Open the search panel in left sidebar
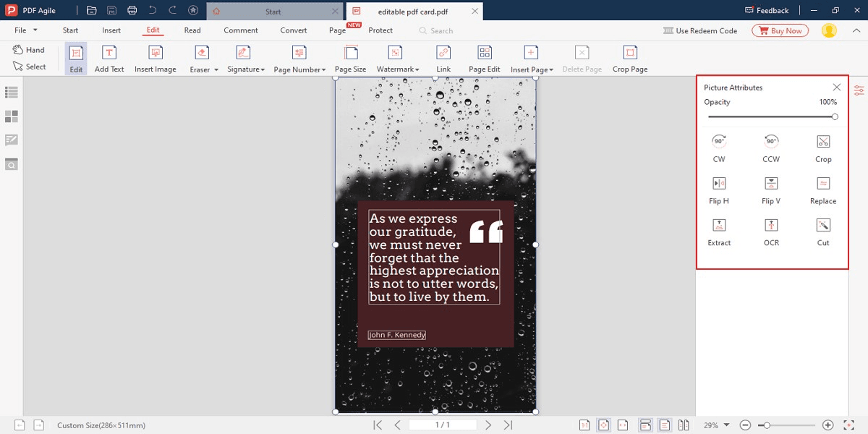868x434 pixels. click(11, 164)
